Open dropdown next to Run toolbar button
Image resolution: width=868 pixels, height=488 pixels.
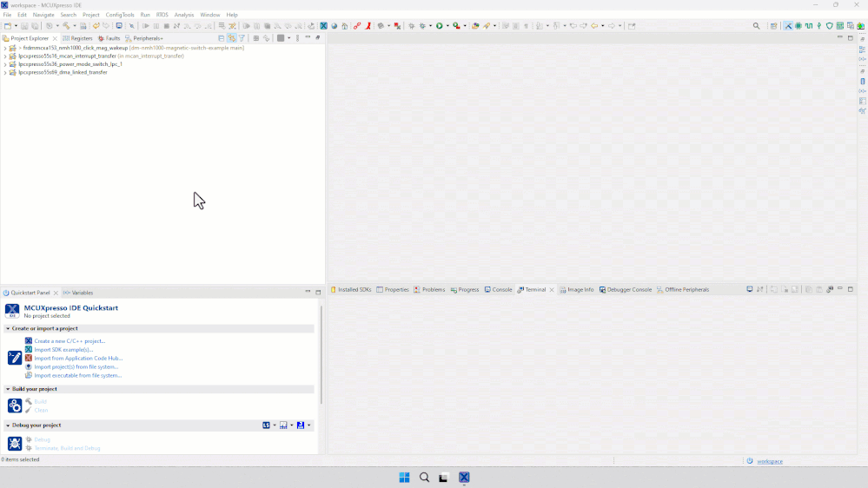click(x=447, y=26)
